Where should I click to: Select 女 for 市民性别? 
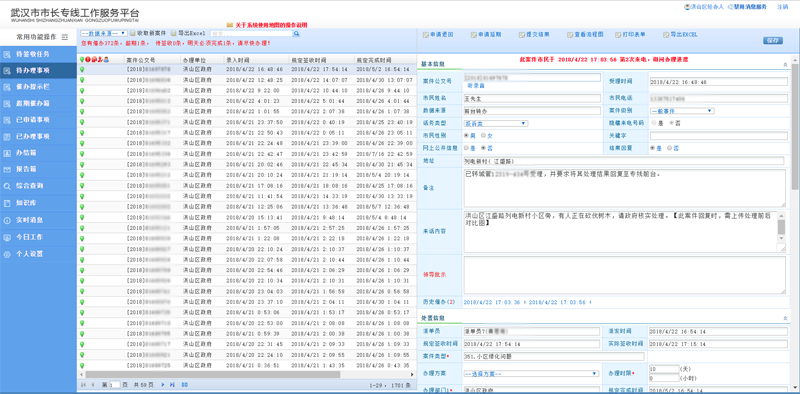483,135
